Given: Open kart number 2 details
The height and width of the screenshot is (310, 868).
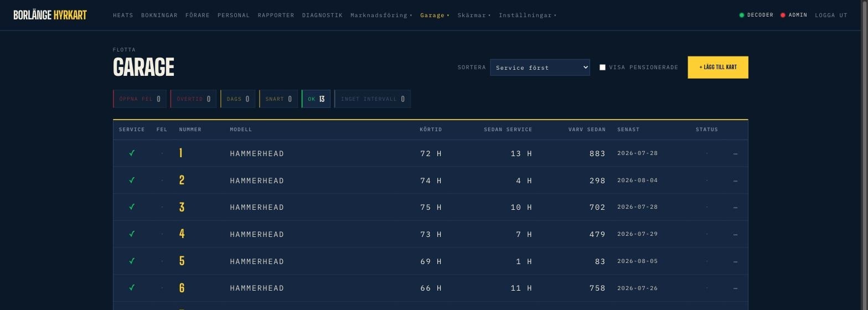Looking at the screenshot, I should pos(182,180).
